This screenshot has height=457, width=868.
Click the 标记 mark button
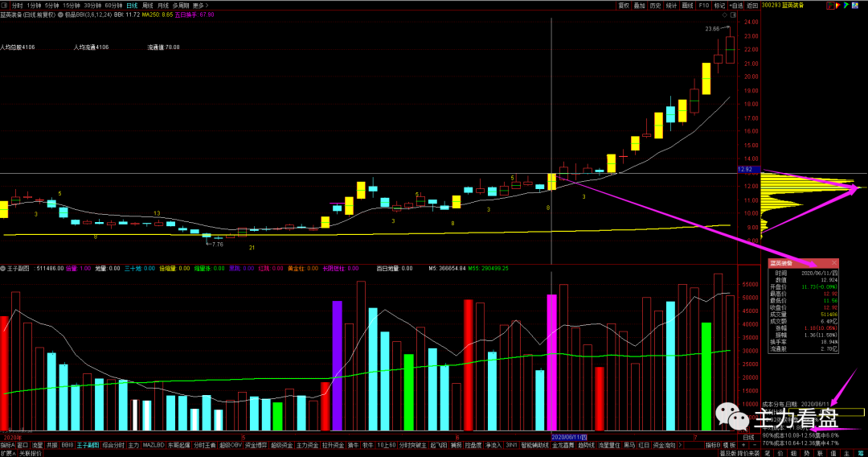[719, 6]
